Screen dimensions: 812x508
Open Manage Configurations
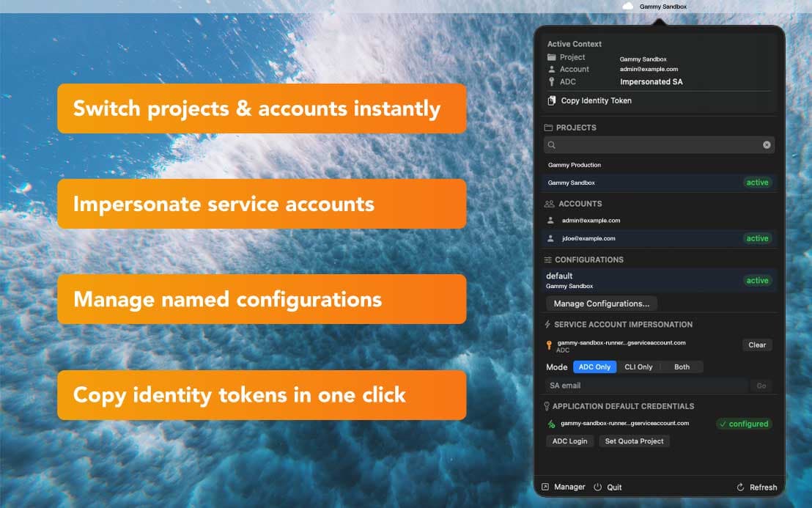pos(602,303)
